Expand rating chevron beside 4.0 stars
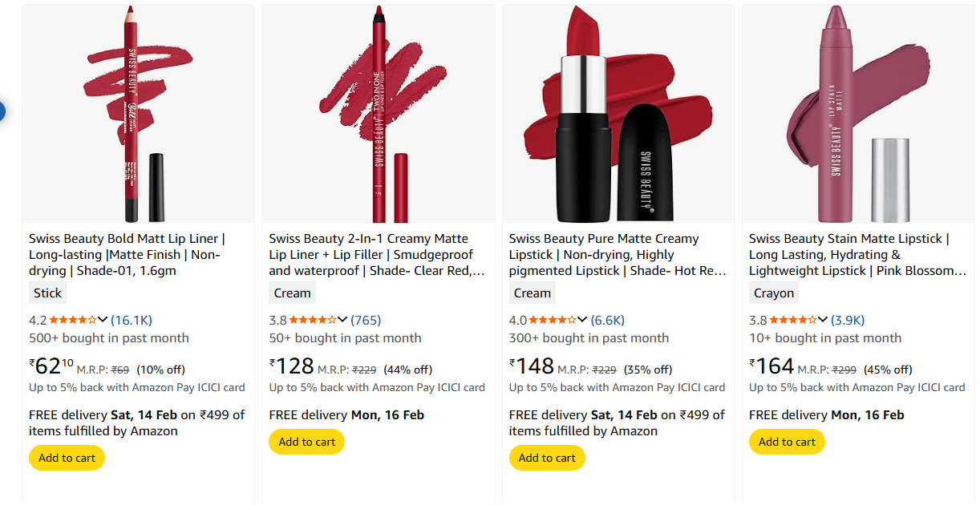The width and height of the screenshot is (980, 505). point(582,320)
